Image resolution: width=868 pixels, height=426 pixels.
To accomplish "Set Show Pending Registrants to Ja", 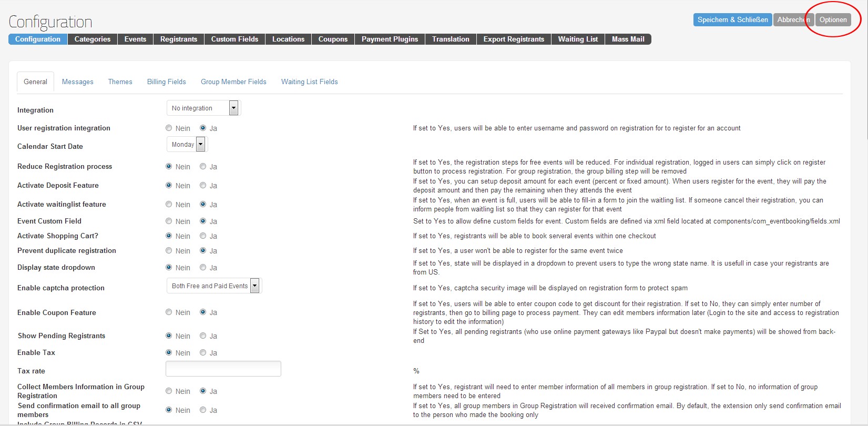I will tap(203, 336).
